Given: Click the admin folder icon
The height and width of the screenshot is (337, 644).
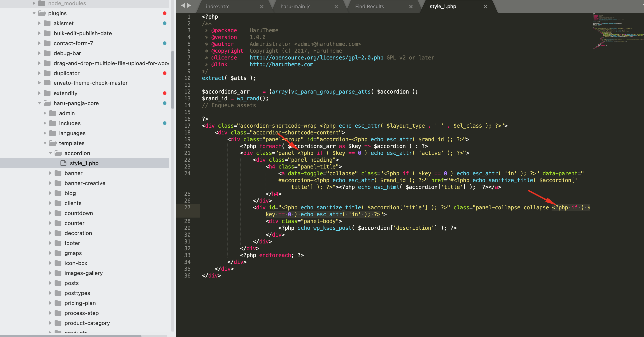Looking at the screenshot, I should click(53, 113).
